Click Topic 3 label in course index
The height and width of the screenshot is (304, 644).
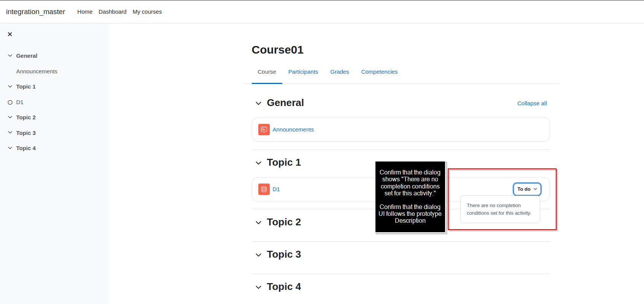pyautogui.click(x=26, y=133)
